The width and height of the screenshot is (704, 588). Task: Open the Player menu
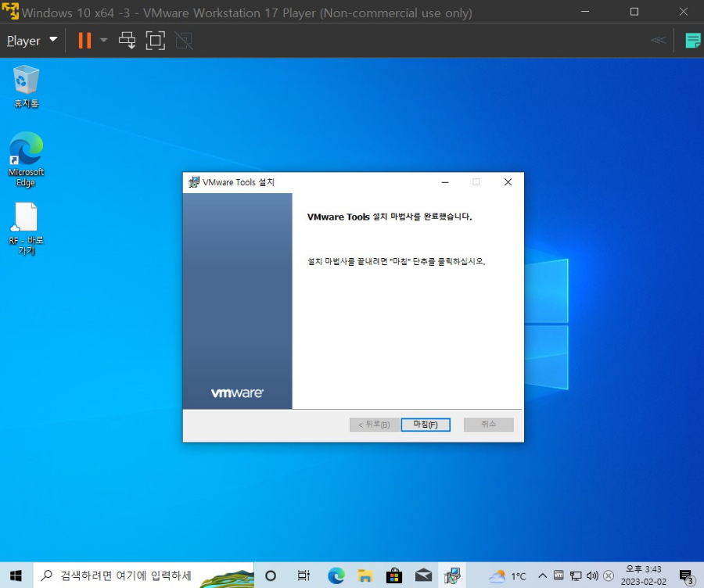click(32, 41)
